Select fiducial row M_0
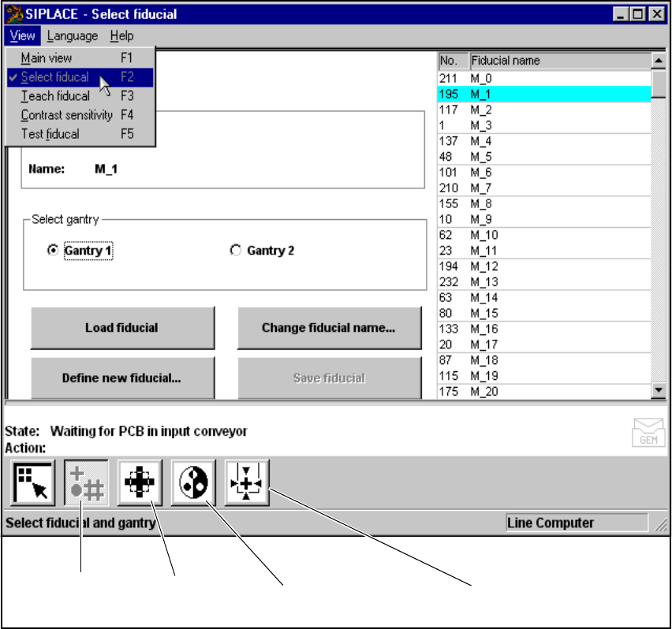 pos(544,78)
